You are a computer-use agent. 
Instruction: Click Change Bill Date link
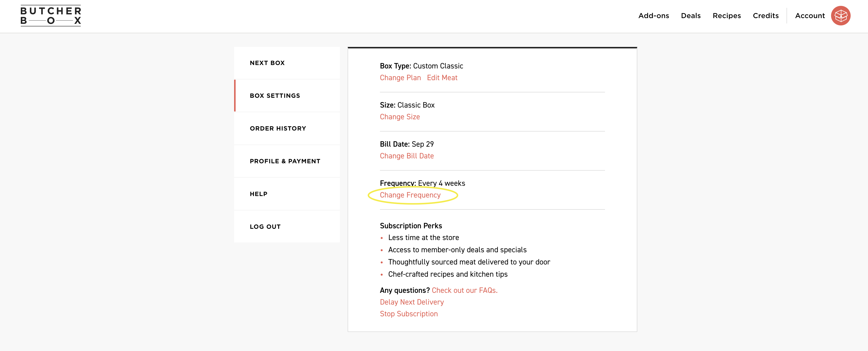click(x=407, y=156)
